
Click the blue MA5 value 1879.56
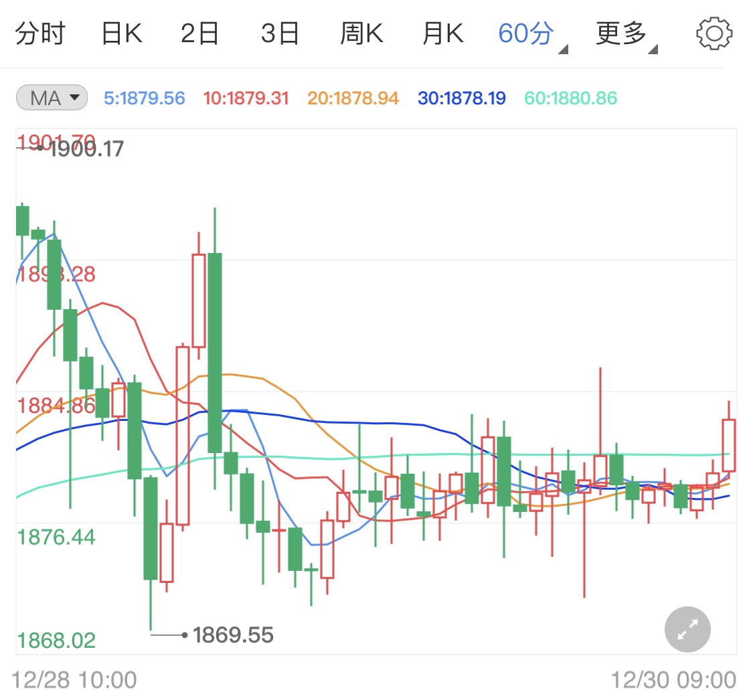[x=144, y=97]
